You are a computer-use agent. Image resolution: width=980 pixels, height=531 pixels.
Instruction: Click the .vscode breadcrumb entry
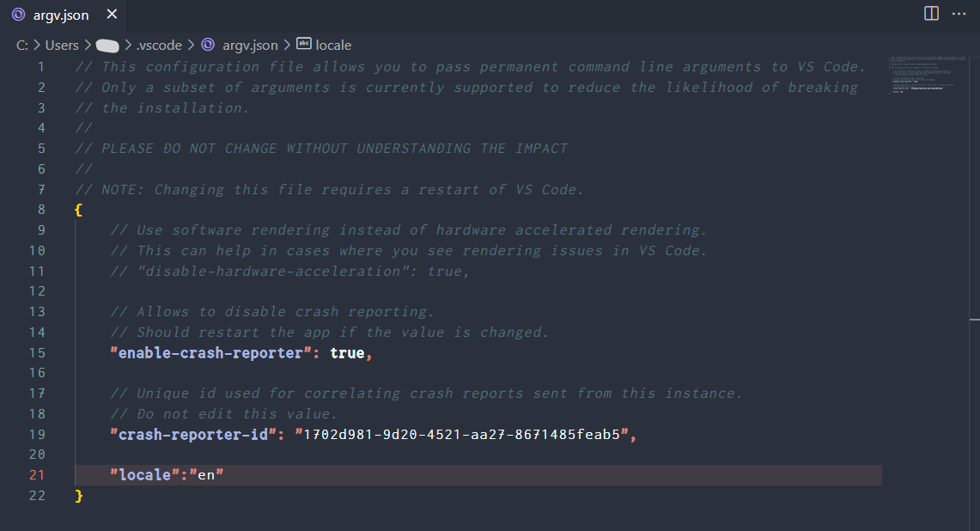(x=158, y=45)
